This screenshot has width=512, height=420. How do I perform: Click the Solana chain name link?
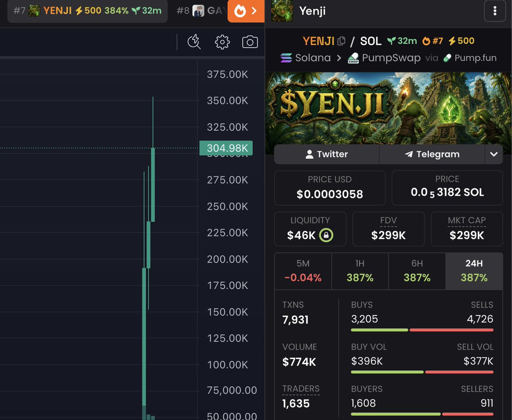(313, 58)
